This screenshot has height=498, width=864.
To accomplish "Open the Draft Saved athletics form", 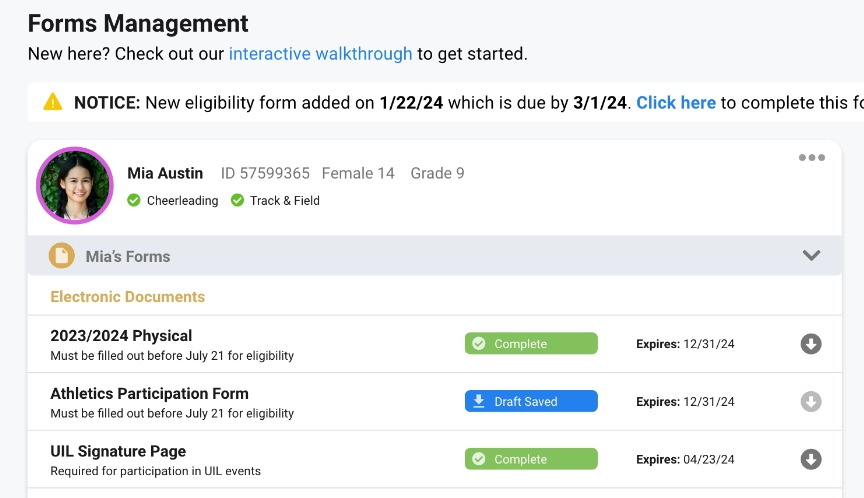I will 531,402.
